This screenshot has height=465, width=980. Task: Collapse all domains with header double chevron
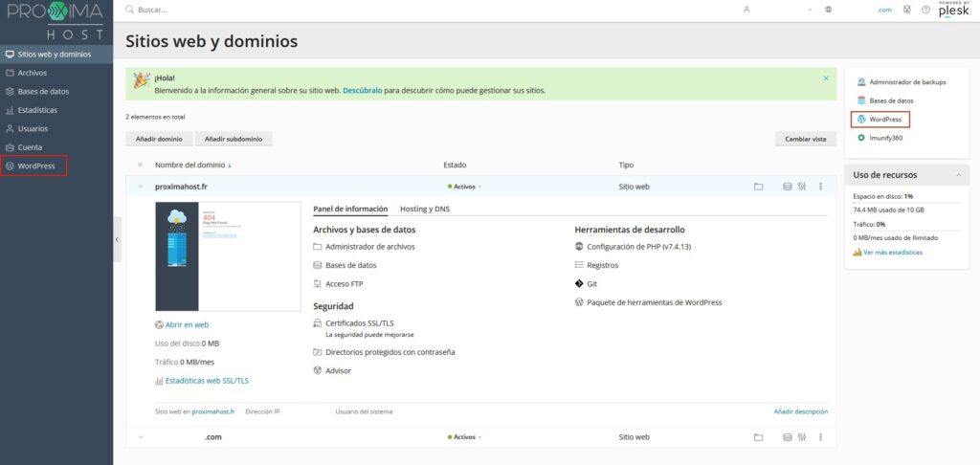point(140,165)
